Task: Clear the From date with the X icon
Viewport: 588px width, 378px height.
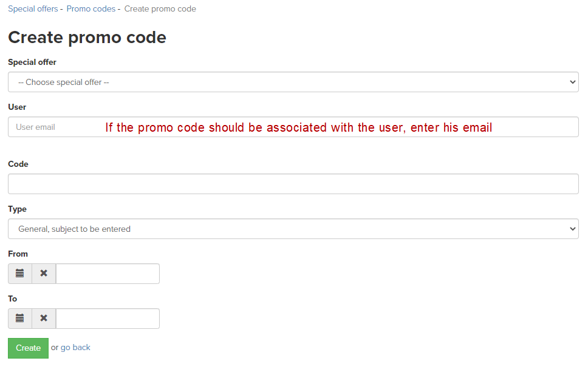Action: [44, 274]
